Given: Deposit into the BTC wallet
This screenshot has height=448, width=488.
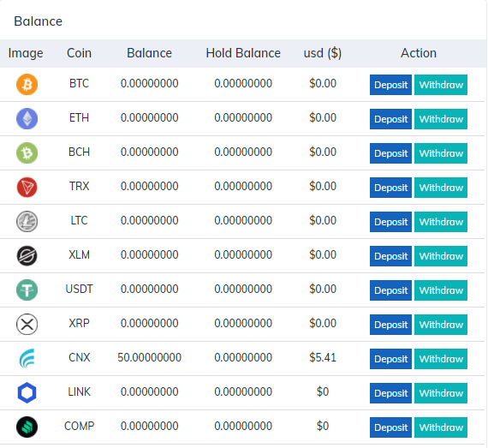Looking at the screenshot, I should (390, 85).
